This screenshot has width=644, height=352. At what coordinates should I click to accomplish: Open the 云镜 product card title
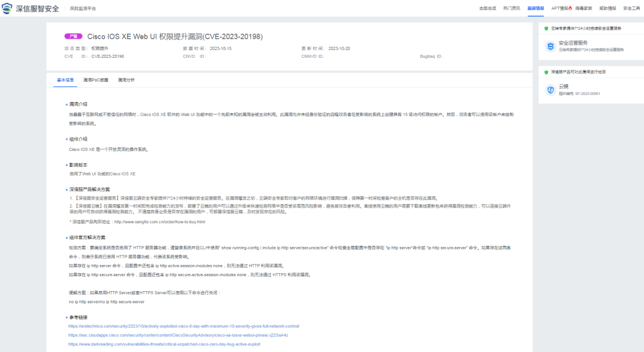[x=563, y=87]
